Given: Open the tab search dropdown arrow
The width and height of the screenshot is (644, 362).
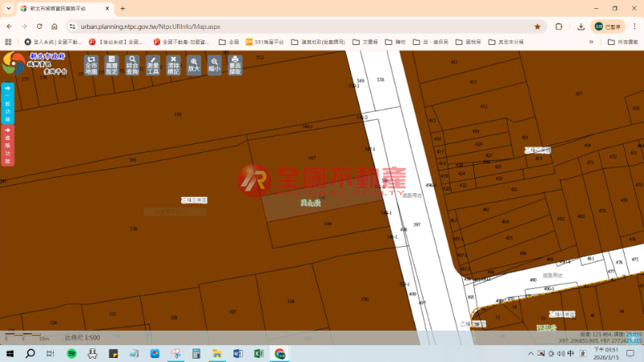Looking at the screenshot, I should tap(8, 8).
